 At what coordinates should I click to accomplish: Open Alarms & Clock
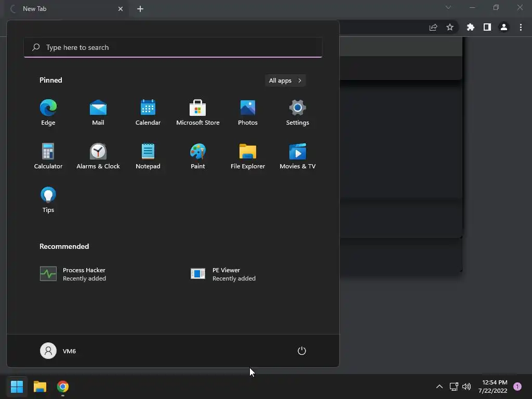[x=98, y=156]
